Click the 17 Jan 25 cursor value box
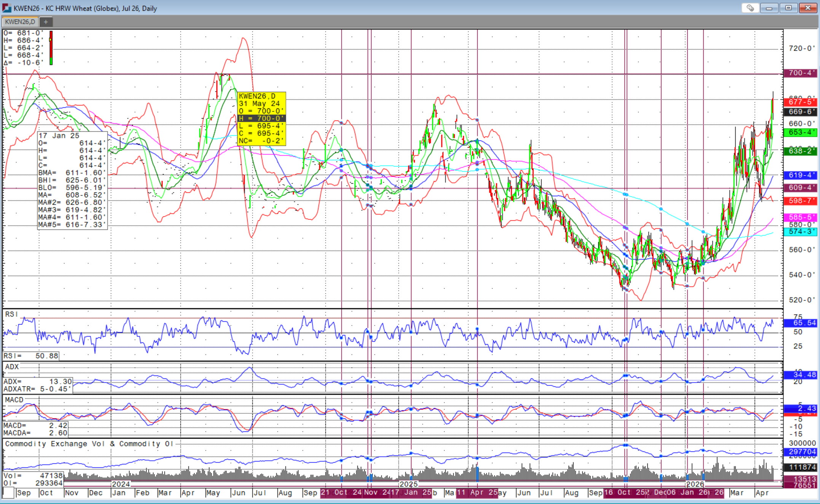Viewport: 820px width, 504px height. click(x=72, y=180)
